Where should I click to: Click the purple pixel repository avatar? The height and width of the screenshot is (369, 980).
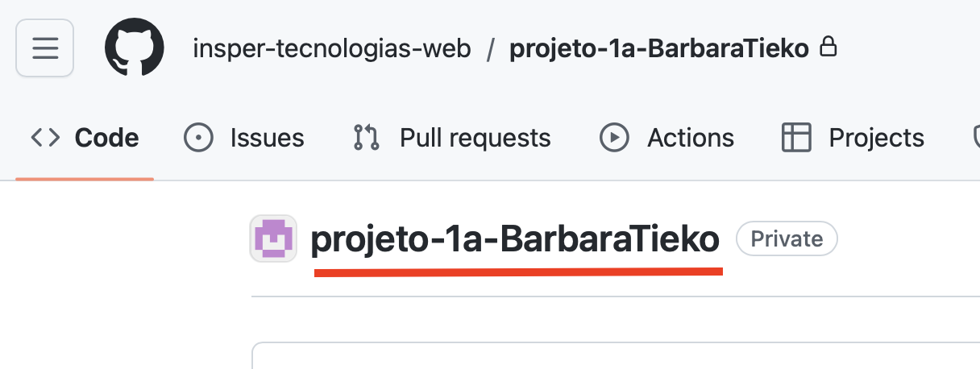pos(274,239)
